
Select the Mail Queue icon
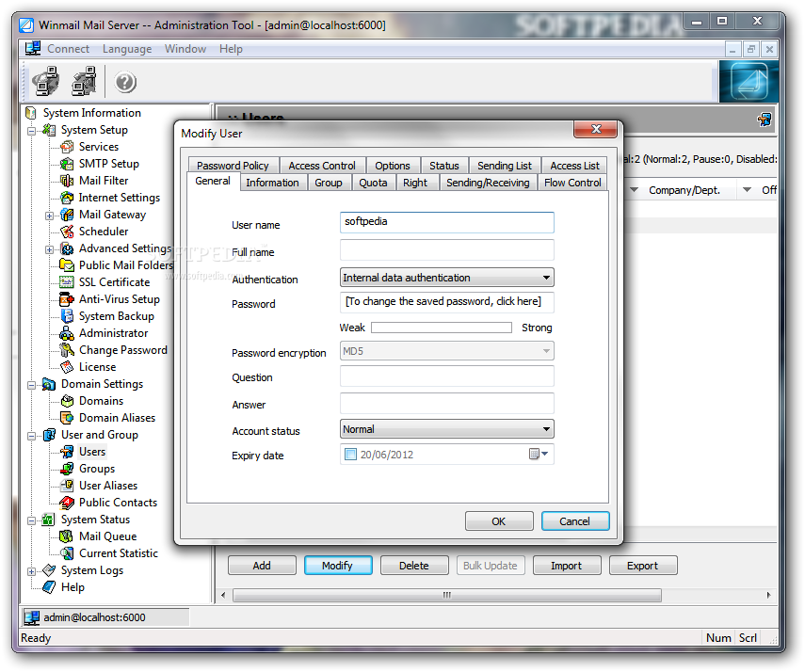tap(67, 537)
